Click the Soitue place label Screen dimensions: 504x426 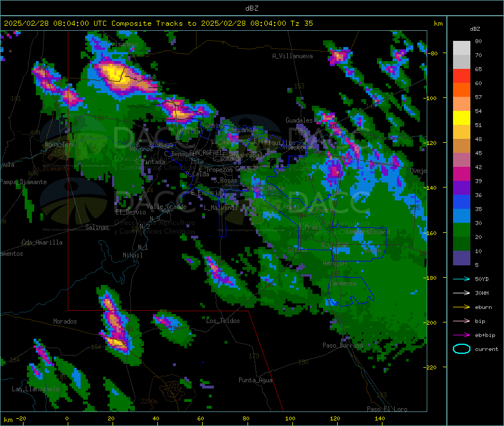coord(297,250)
